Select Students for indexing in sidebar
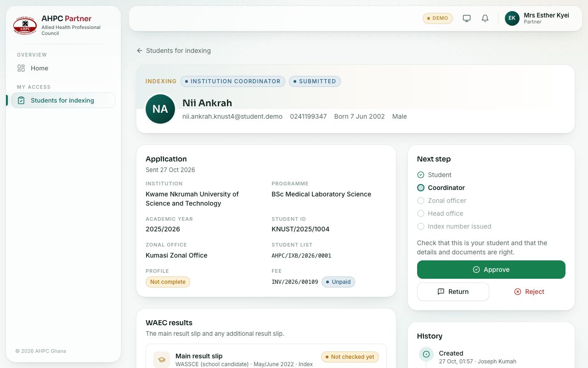This screenshot has width=588, height=368. [x=63, y=100]
